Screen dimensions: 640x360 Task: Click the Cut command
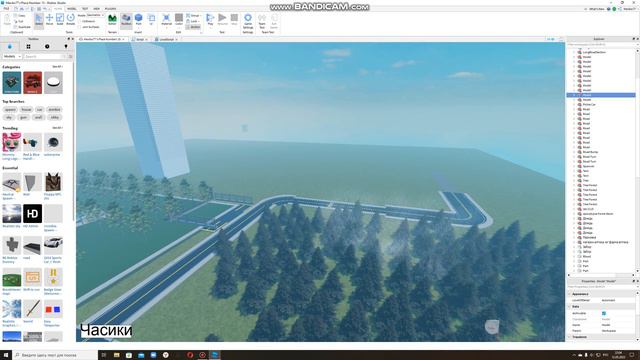coord(19,21)
